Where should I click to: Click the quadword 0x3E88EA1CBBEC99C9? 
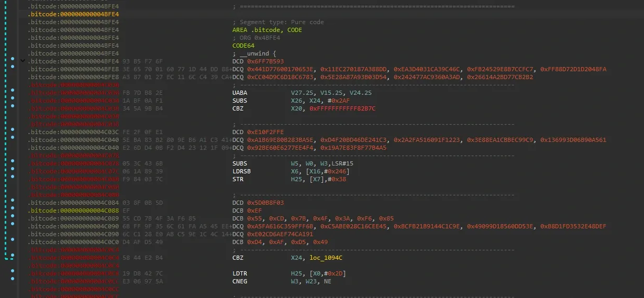pos(500,140)
